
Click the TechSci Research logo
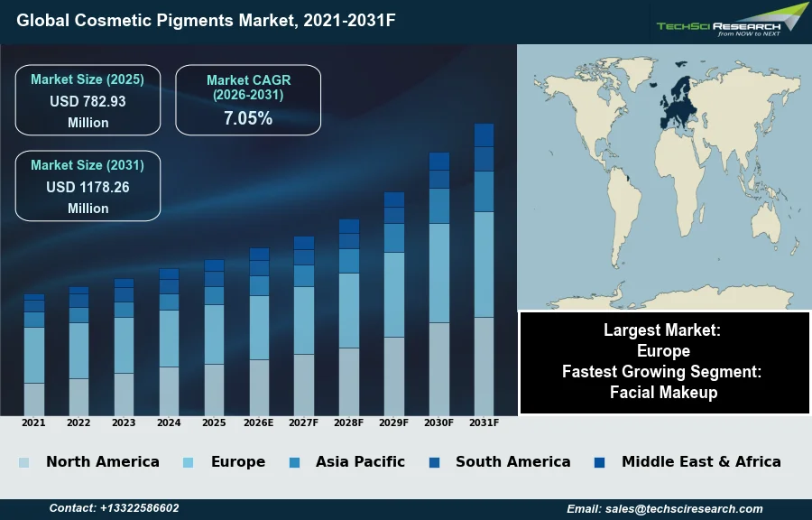[x=731, y=20]
